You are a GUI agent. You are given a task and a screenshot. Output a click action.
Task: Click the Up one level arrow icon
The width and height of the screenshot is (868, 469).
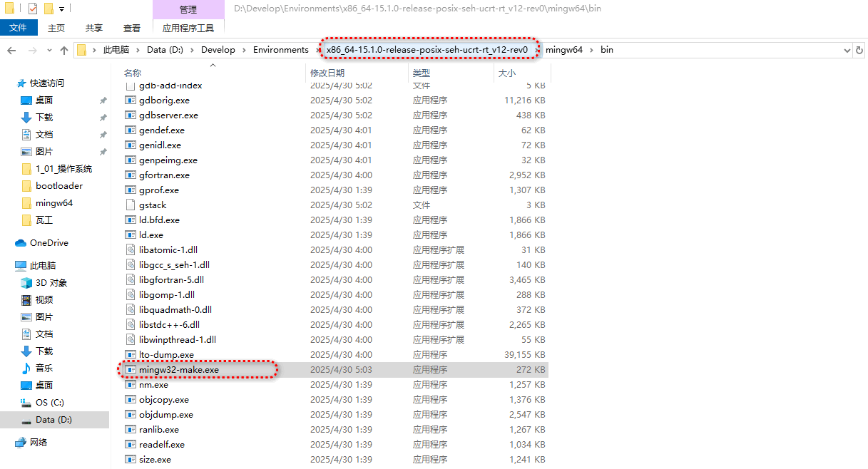point(64,50)
